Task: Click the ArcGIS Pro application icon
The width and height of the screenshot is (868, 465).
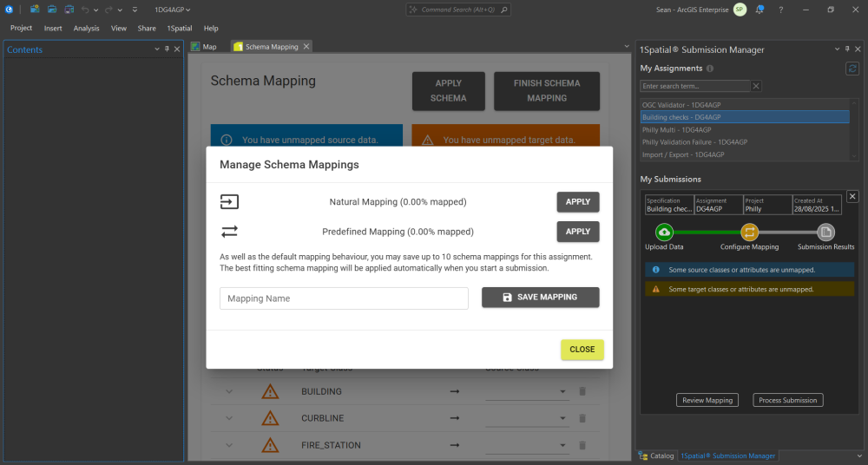Action: (x=9, y=10)
